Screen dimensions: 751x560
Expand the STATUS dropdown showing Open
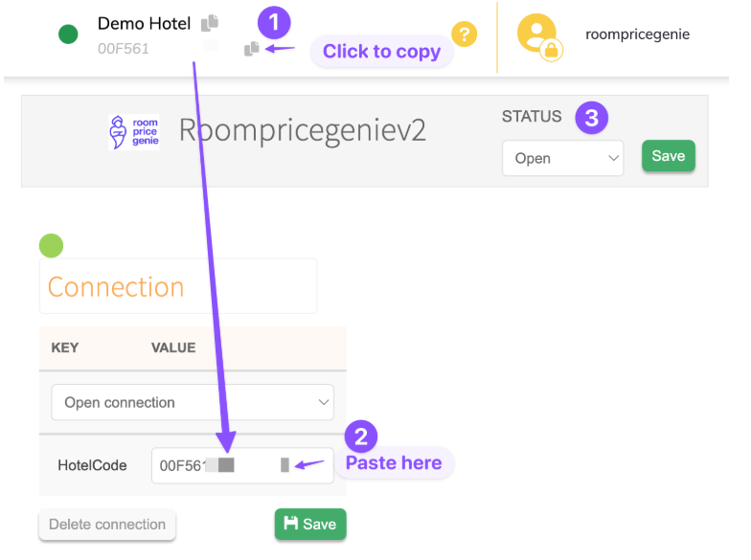coord(562,158)
